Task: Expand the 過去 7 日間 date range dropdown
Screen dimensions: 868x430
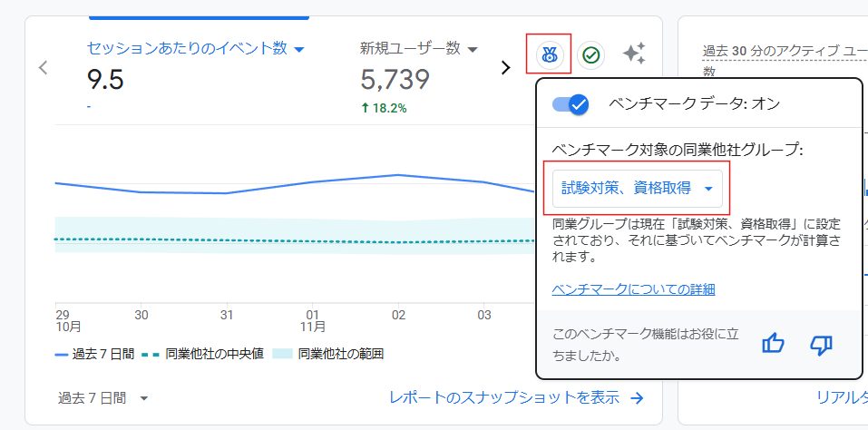Action: (102, 397)
